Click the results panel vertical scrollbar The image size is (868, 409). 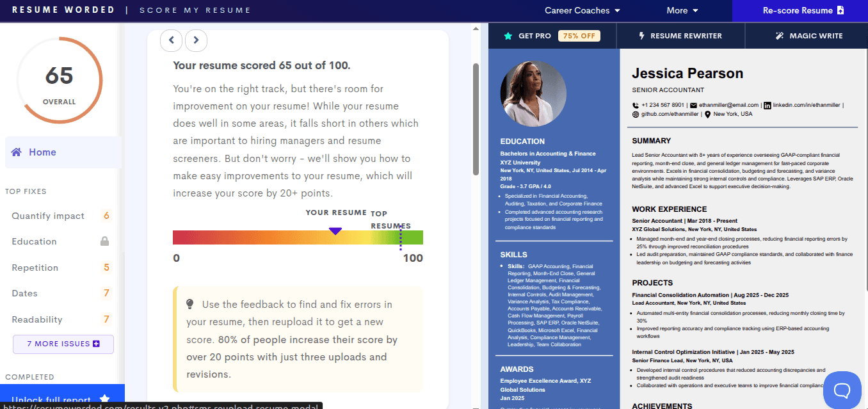tap(476, 119)
